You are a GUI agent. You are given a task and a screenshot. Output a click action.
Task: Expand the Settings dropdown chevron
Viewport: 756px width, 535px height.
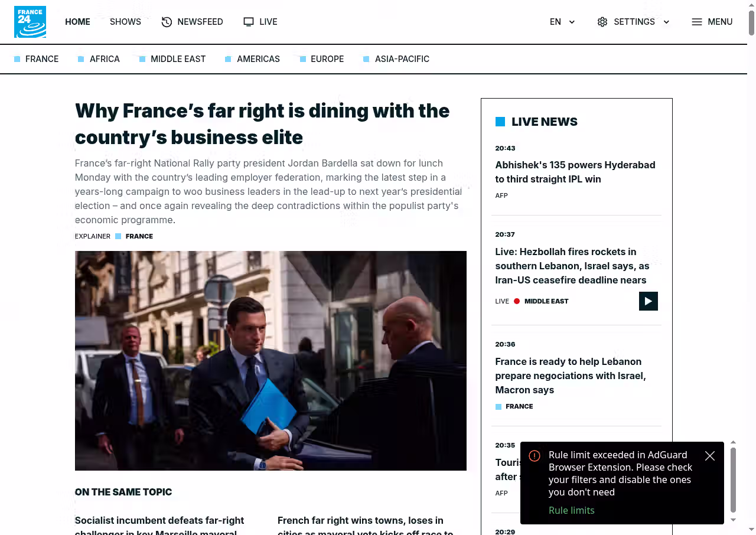coord(666,22)
